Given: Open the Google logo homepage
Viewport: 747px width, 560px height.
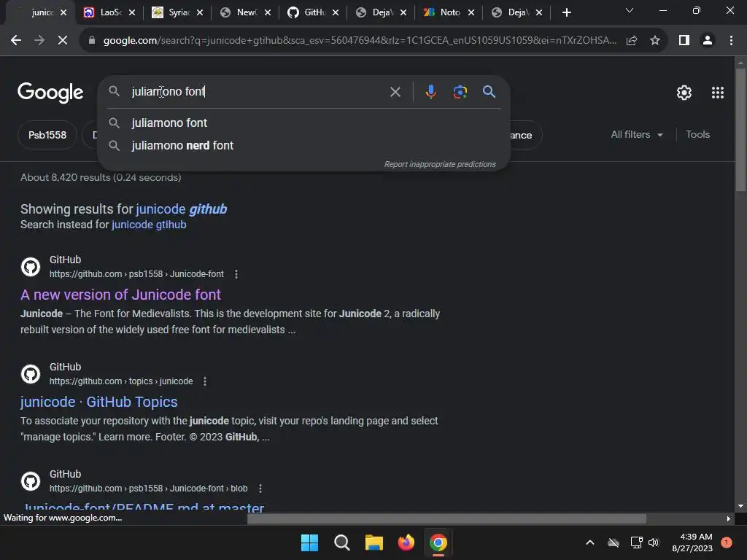Looking at the screenshot, I should [x=50, y=93].
